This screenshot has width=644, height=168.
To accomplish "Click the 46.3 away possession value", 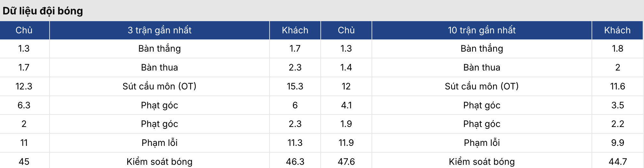I will pyautogui.click(x=295, y=162).
